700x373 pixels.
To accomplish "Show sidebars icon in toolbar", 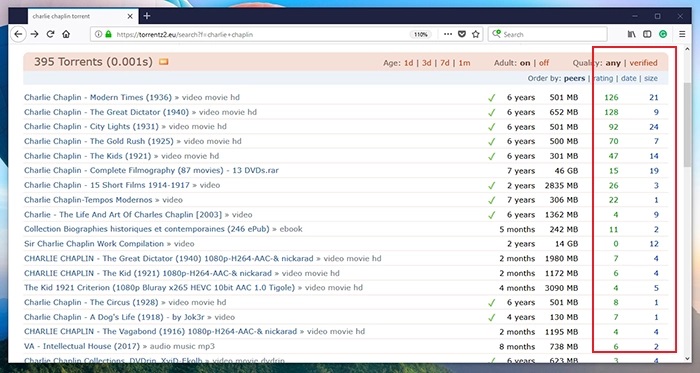I will (647, 34).
